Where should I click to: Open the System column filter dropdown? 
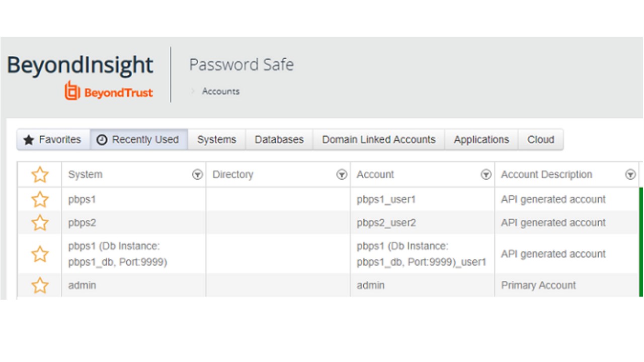[198, 175]
